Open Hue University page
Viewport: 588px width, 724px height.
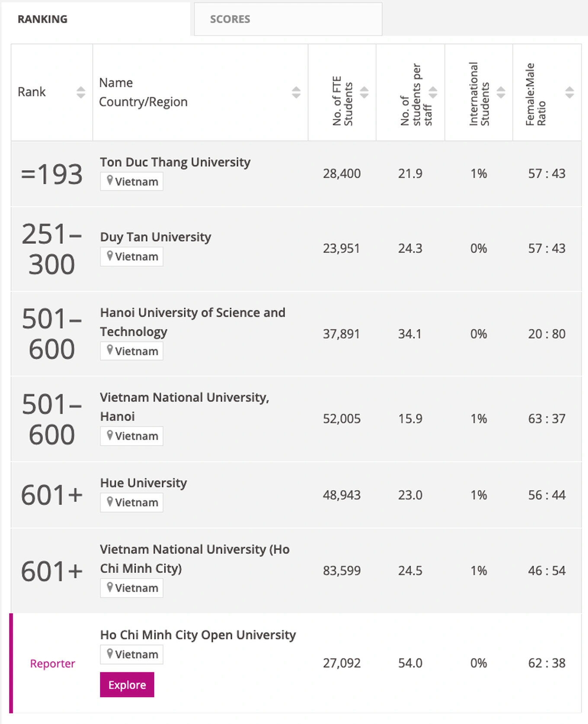pos(144,483)
